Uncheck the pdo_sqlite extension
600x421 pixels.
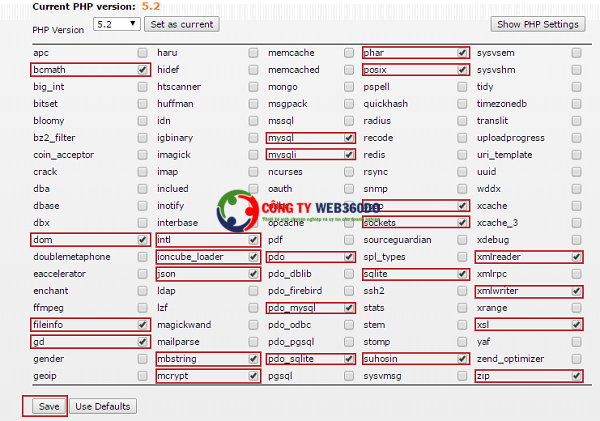point(349,359)
